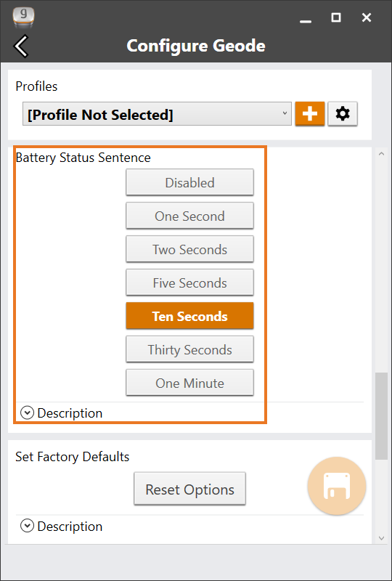Screen dimensions: 392x581
Task: Go back using the arrow icon
Action: [21, 46]
